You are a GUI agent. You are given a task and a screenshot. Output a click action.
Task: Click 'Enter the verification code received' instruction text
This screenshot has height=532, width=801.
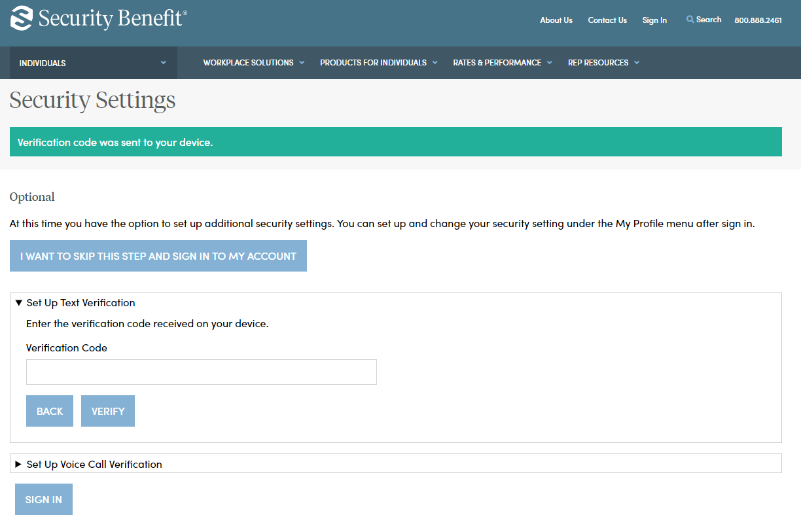coord(147,324)
